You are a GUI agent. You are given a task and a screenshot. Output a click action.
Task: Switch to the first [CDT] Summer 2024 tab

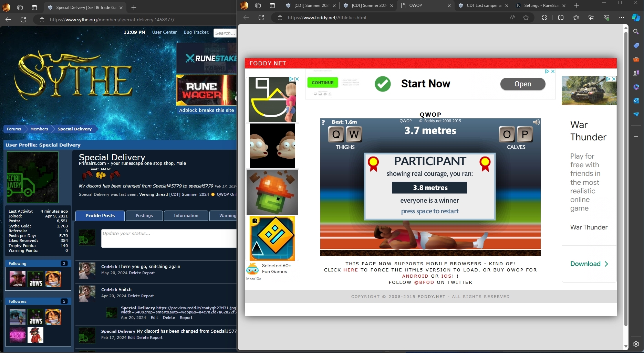click(311, 6)
